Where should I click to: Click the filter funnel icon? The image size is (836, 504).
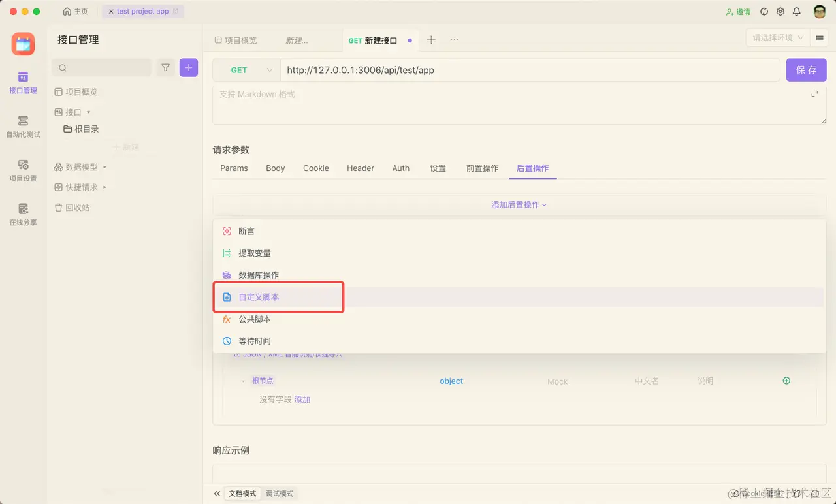click(x=166, y=67)
